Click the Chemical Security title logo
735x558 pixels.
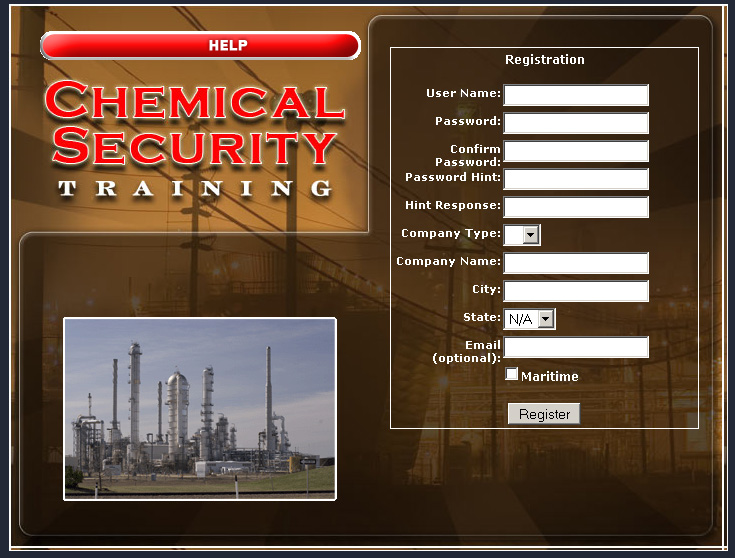tap(196, 123)
